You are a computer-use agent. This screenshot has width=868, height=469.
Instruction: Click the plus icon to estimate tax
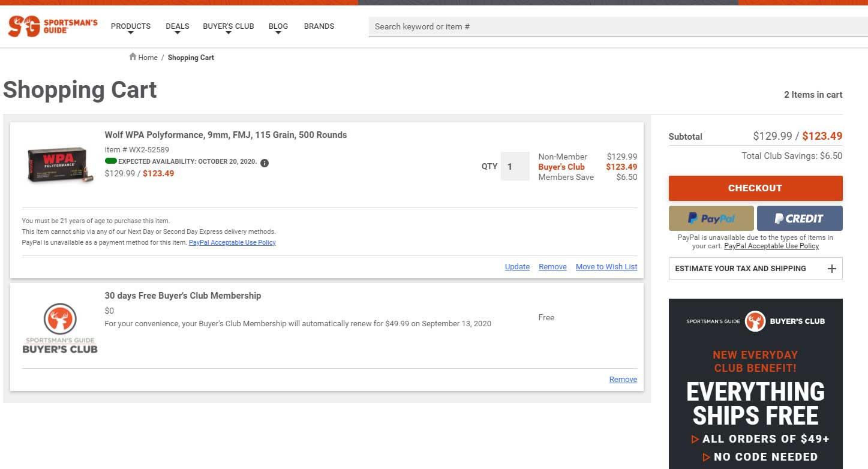coord(831,269)
